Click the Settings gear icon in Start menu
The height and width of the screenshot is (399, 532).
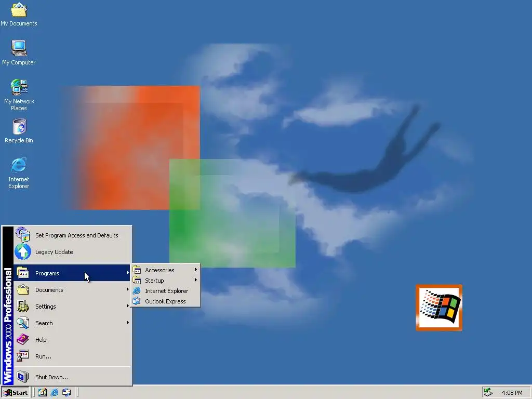coord(23,306)
